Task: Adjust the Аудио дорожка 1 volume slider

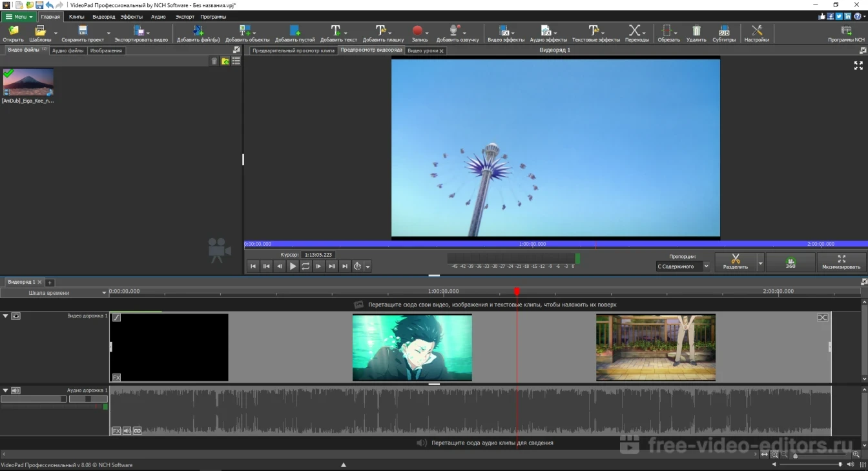Action: point(63,399)
